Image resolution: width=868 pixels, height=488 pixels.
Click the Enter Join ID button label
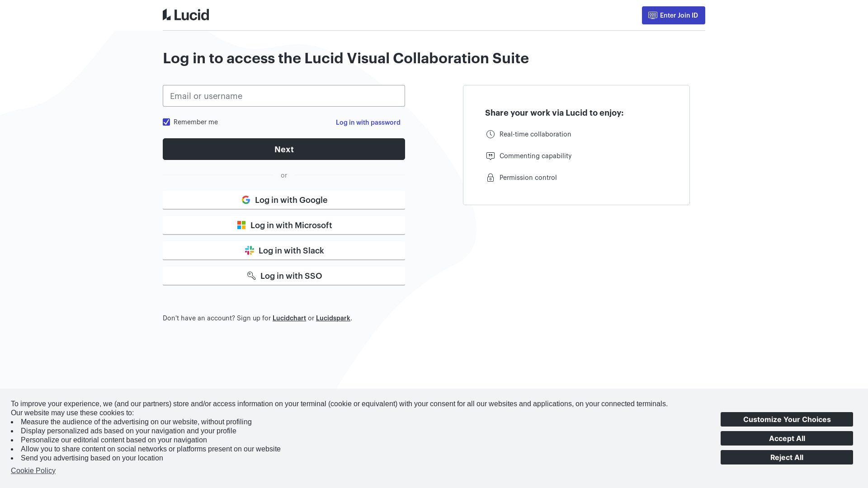pyautogui.click(x=679, y=15)
